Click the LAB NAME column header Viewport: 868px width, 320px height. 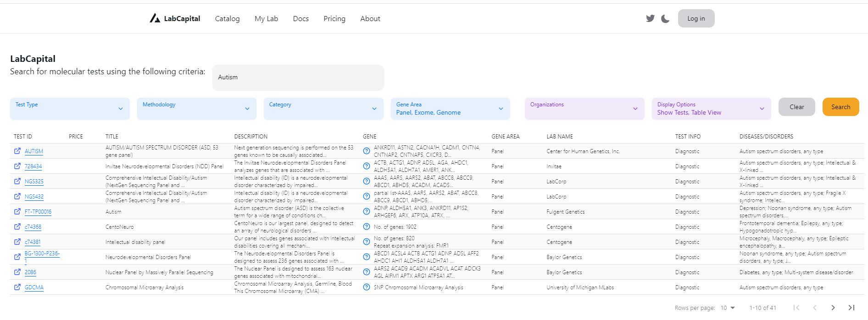[x=560, y=137]
